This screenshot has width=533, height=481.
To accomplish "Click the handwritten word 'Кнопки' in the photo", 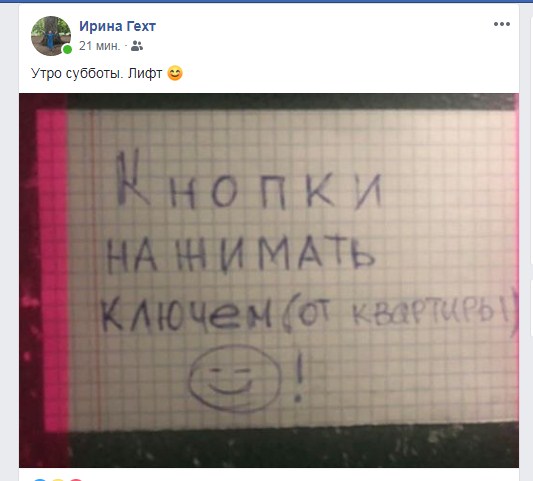I will click(x=250, y=180).
